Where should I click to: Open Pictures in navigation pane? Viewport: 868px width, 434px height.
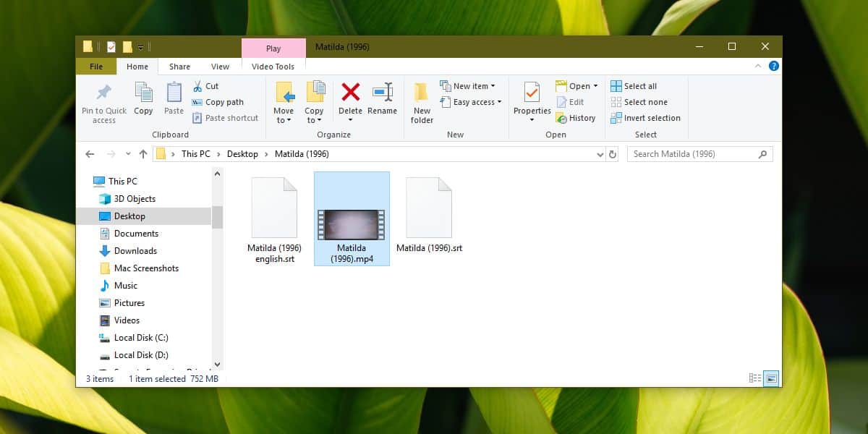pos(122,303)
